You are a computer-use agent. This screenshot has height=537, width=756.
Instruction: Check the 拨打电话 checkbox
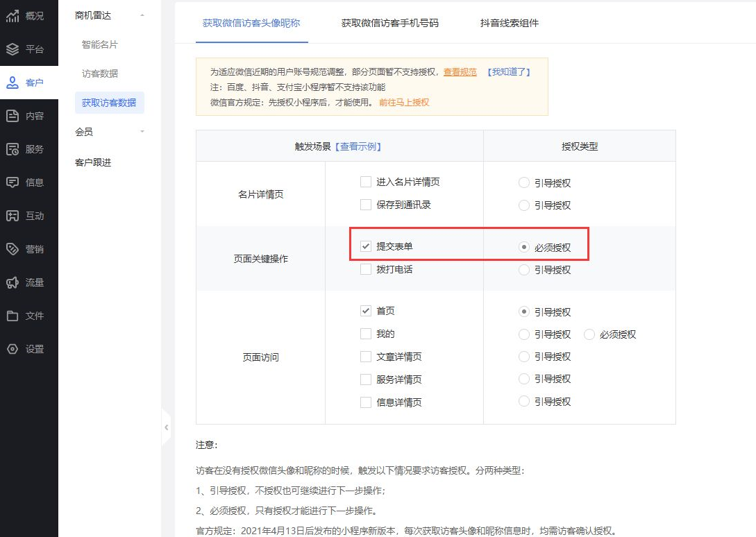(366, 269)
